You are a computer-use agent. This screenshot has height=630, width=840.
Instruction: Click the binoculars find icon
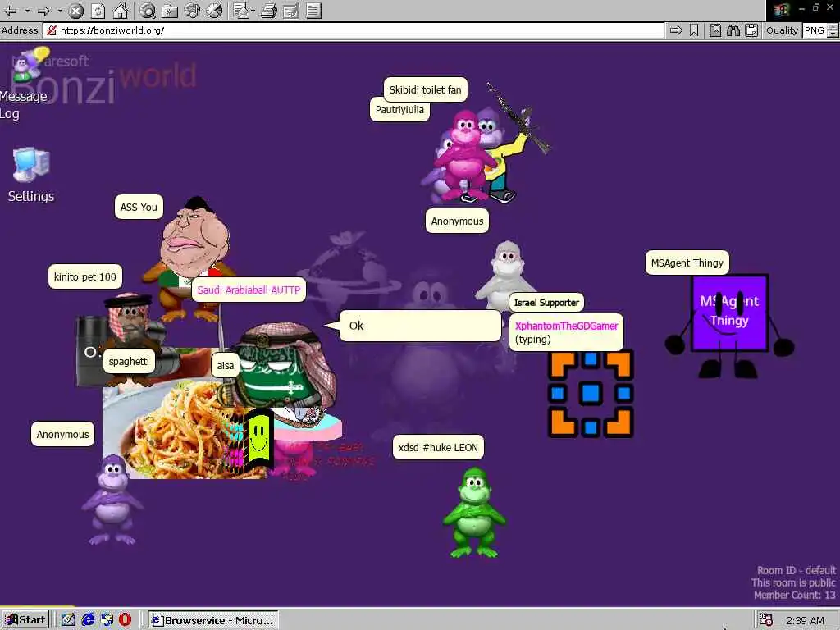(733, 30)
